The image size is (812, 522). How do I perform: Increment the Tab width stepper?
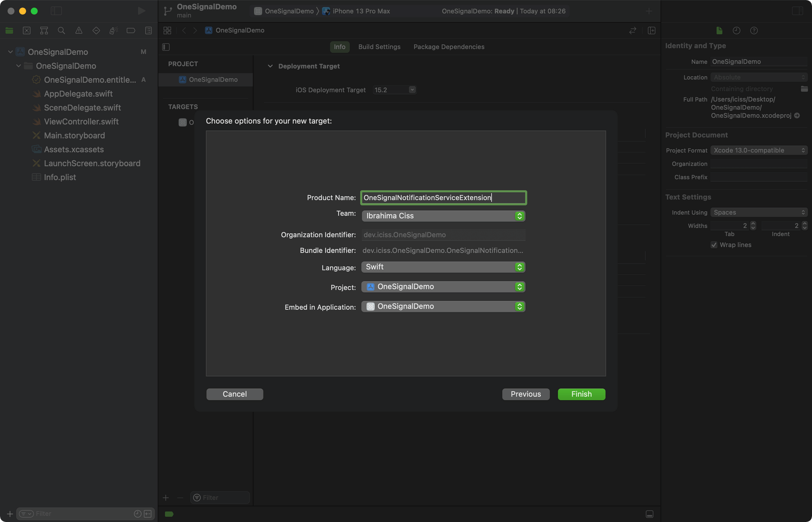[x=753, y=223]
